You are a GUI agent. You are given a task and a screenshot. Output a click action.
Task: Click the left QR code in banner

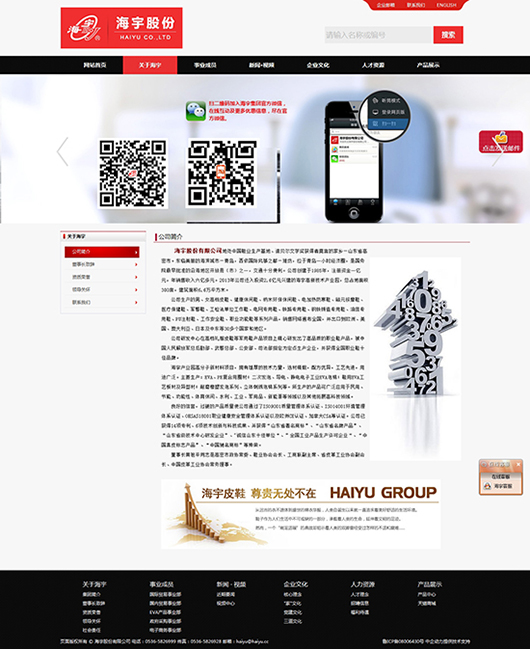133,173
